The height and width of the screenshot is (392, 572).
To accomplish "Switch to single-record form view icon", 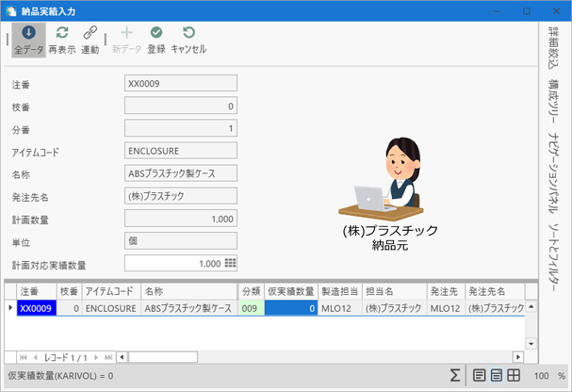I will coord(479,375).
